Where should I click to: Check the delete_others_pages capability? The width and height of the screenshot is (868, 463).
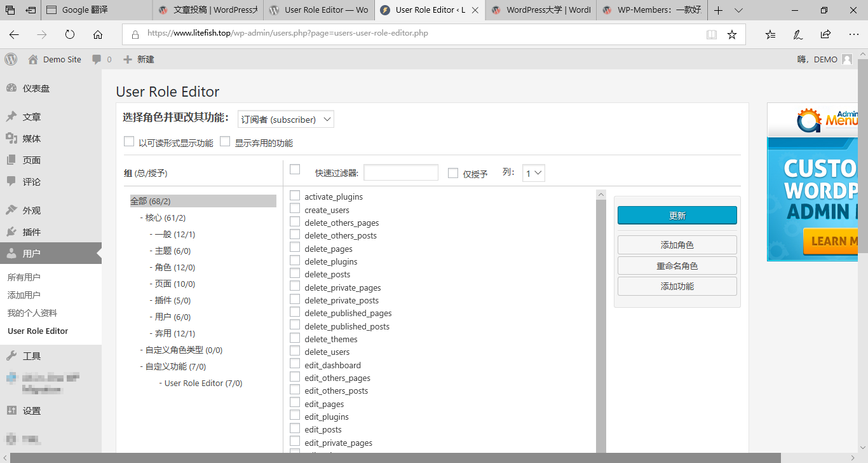pyautogui.click(x=295, y=222)
